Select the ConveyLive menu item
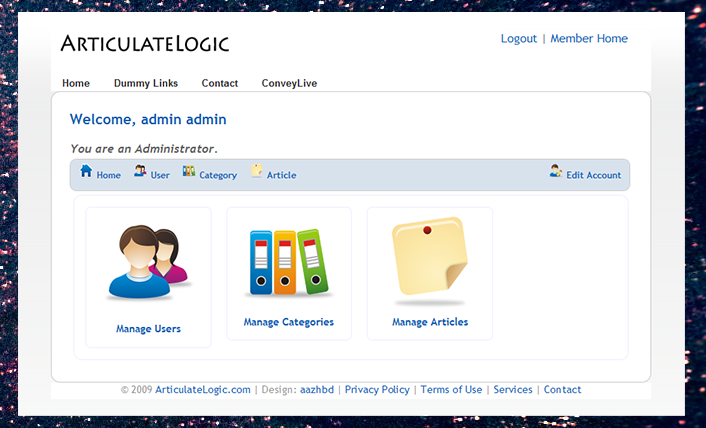706x428 pixels. click(289, 83)
